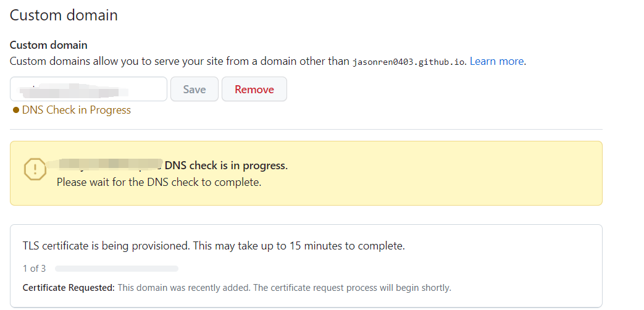Click the large "Custom domain" page heading
Screen dimensions: 644x310
[x=64, y=15]
